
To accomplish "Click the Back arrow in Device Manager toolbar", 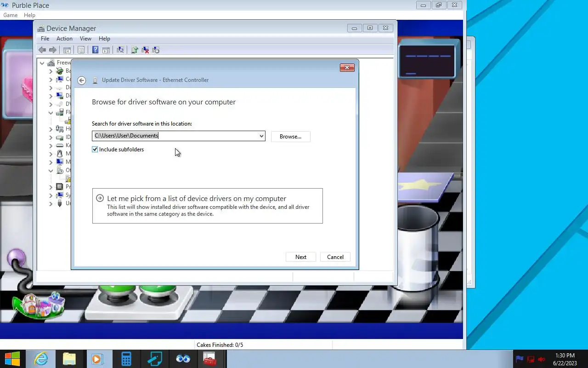I will pyautogui.click(x=42, y=50).
